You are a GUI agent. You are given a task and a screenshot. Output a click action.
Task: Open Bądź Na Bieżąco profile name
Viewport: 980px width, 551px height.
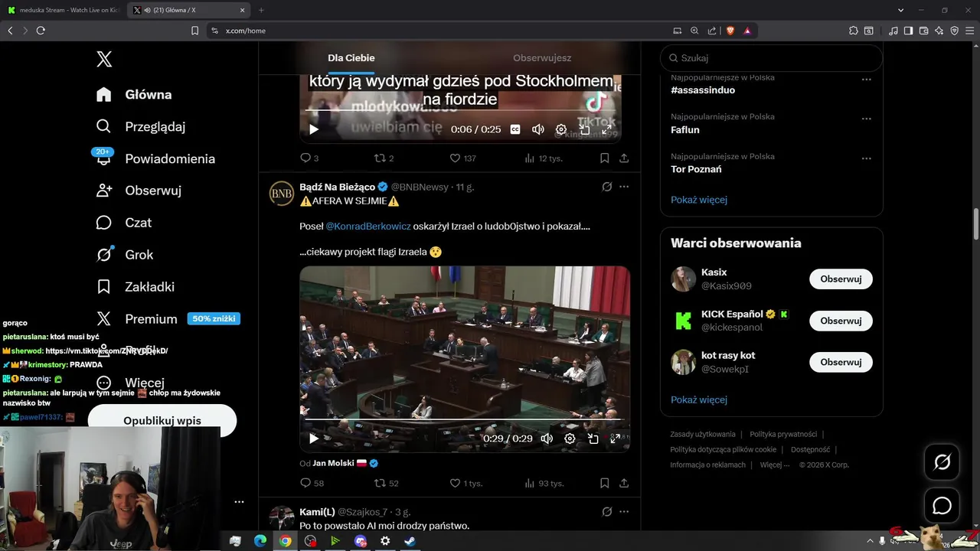point(337,187)
